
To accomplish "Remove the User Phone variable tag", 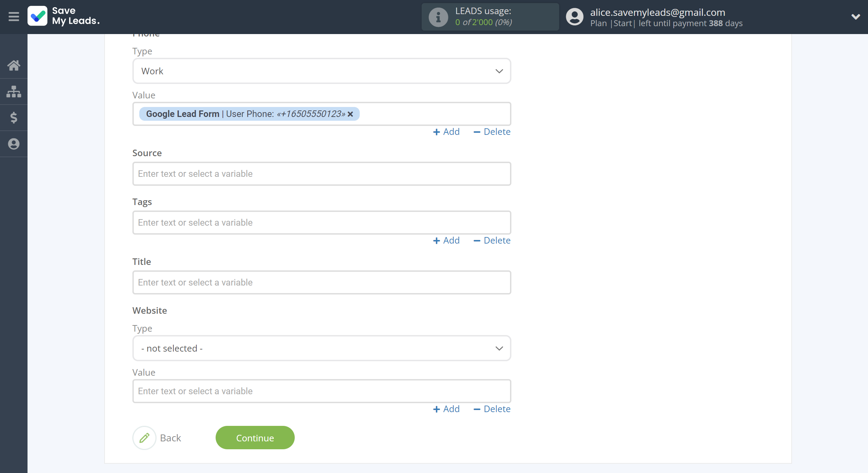I will [350, 114].
